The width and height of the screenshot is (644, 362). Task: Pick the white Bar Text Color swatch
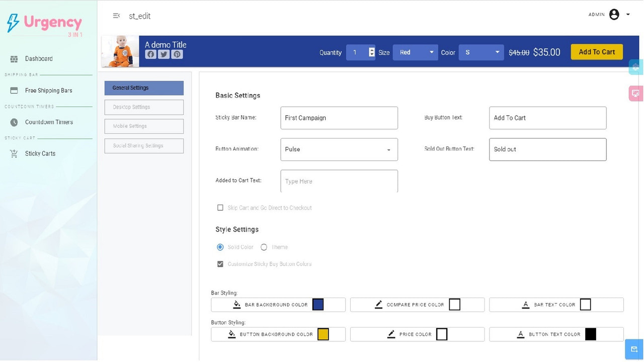coord(586,305)
